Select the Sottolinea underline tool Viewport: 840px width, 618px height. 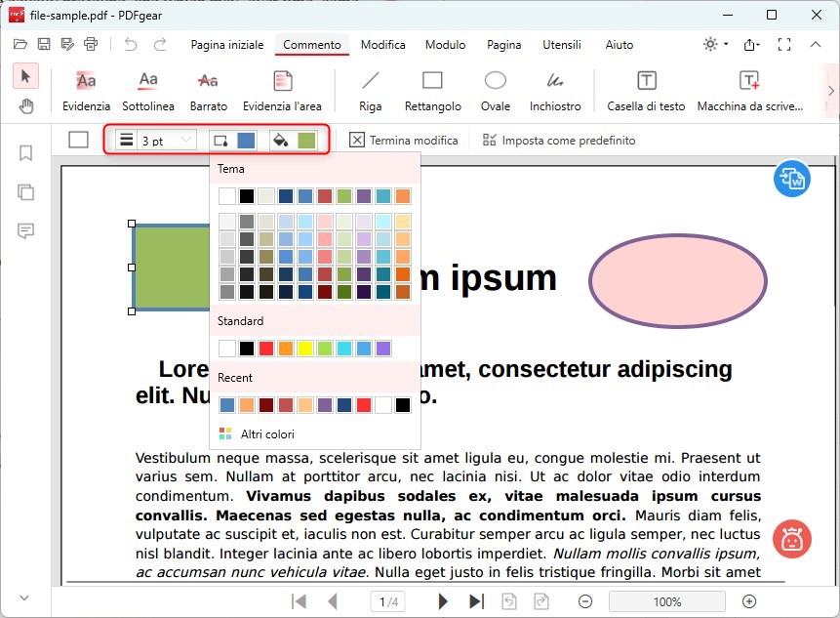tap(148, 89)
